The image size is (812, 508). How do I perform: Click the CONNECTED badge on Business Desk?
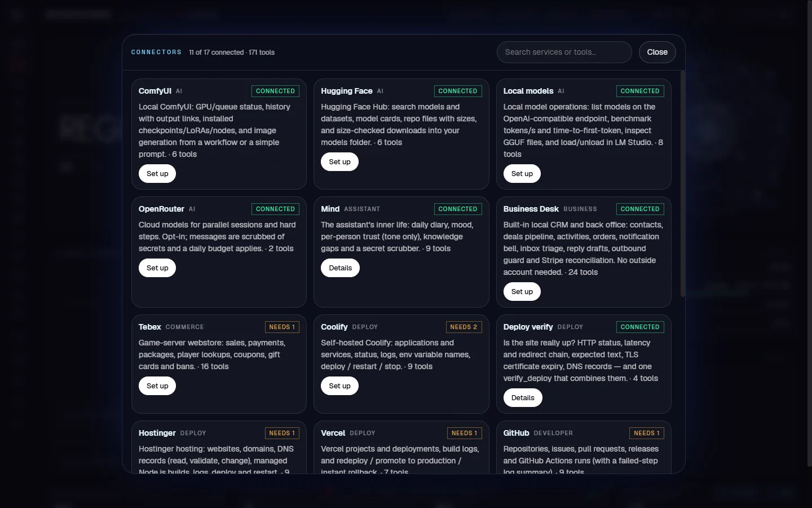coord(640,209)
